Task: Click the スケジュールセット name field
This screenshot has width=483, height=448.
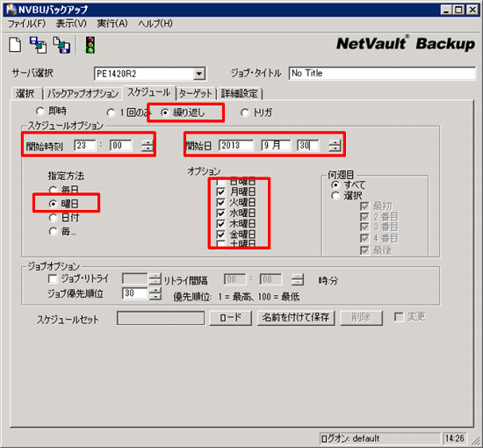Action: (161, 318)
